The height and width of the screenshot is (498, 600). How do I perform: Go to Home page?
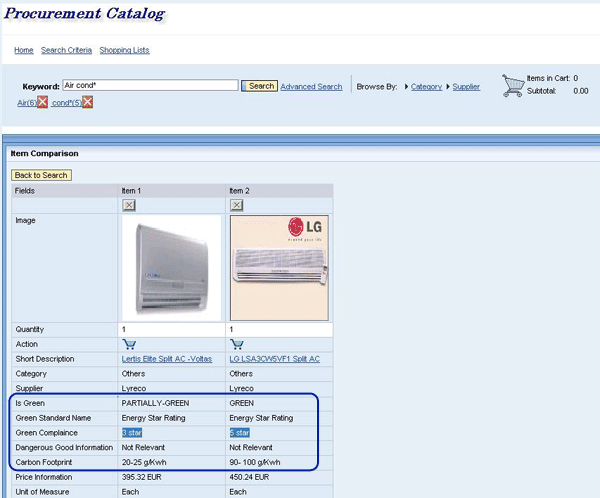(x=23, y=50)
